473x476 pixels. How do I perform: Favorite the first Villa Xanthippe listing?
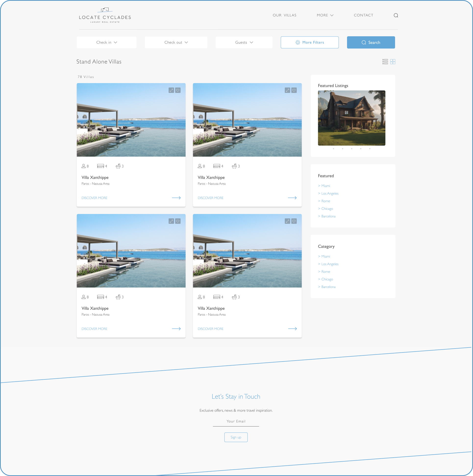click(x=178, y=90)
